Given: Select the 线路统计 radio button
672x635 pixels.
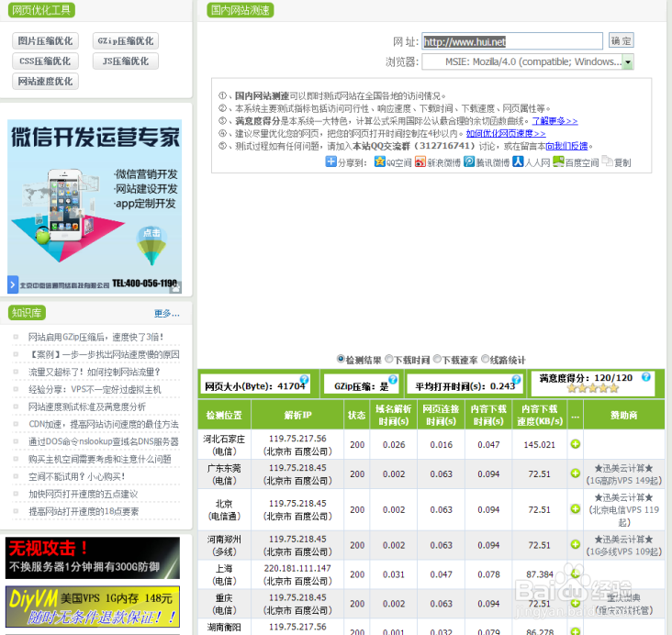Looking at the screenshot, I should (485, 359).
